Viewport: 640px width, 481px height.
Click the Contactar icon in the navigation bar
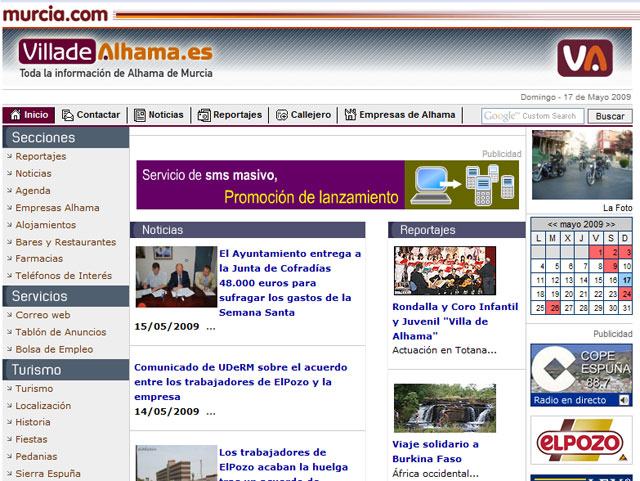(x=67, y=115)
